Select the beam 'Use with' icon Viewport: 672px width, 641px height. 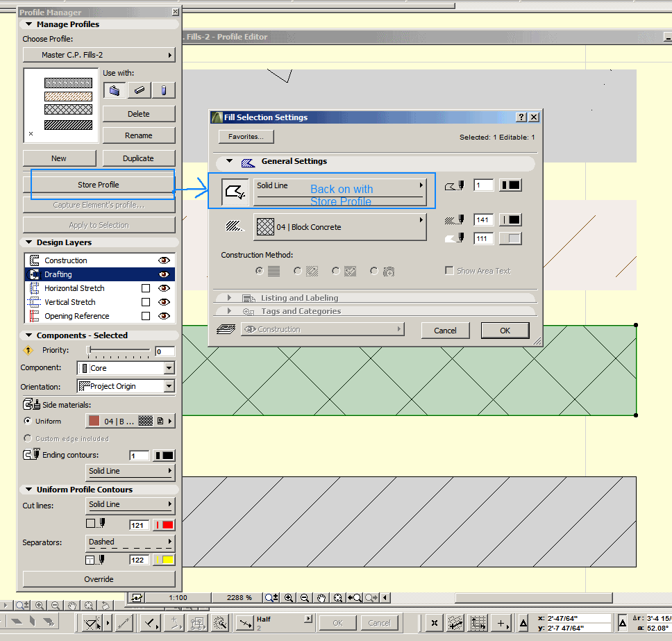(x=140, y=90)
